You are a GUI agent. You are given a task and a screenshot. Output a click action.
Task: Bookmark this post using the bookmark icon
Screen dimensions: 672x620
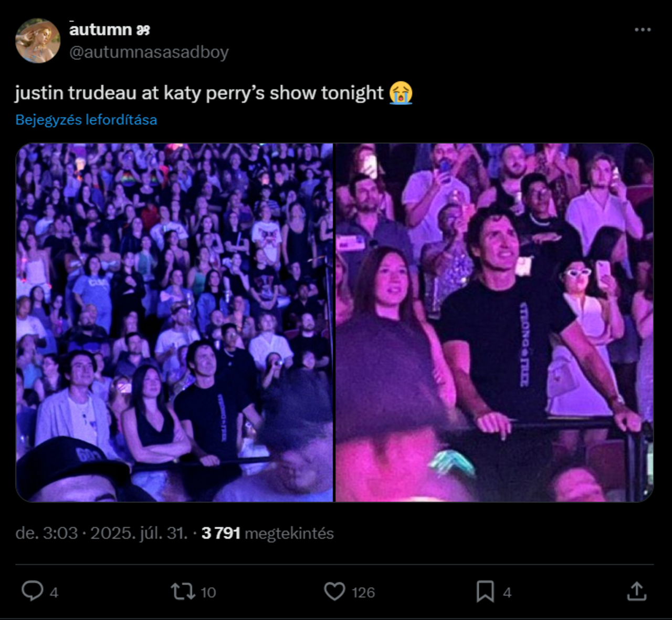pos(485,591)
